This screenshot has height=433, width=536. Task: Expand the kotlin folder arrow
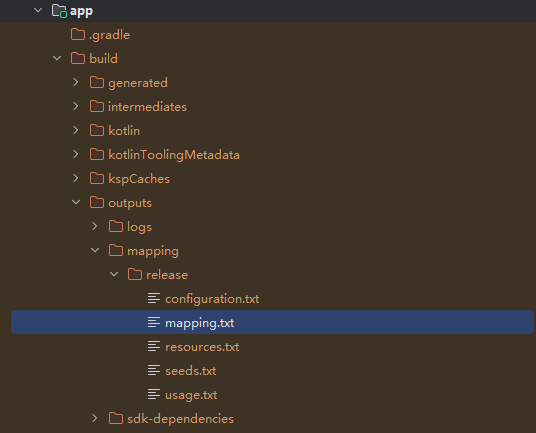[x=76, y=131]
